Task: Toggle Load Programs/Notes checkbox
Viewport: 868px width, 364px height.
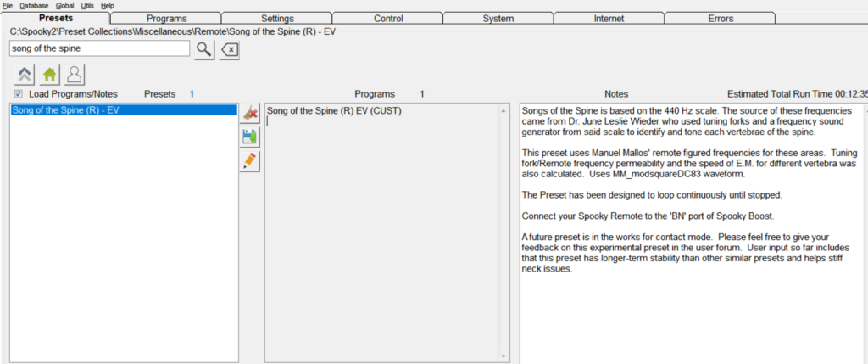Action: click(x=18, y=94)
